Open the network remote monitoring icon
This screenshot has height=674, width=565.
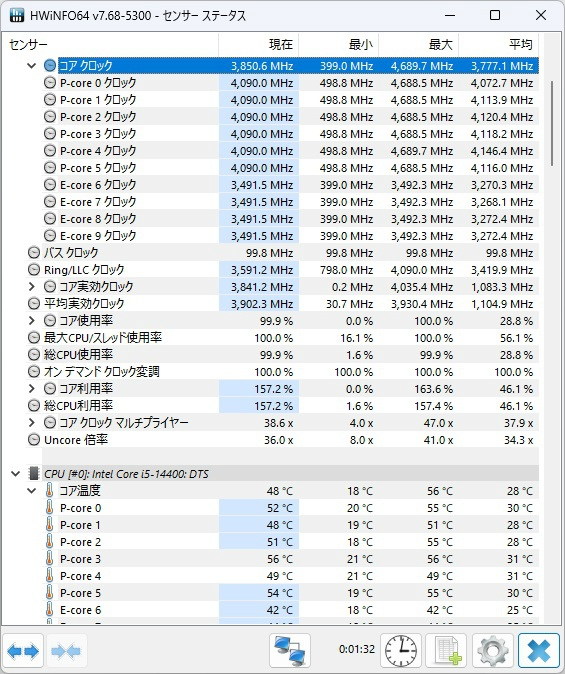pos(290,651)
